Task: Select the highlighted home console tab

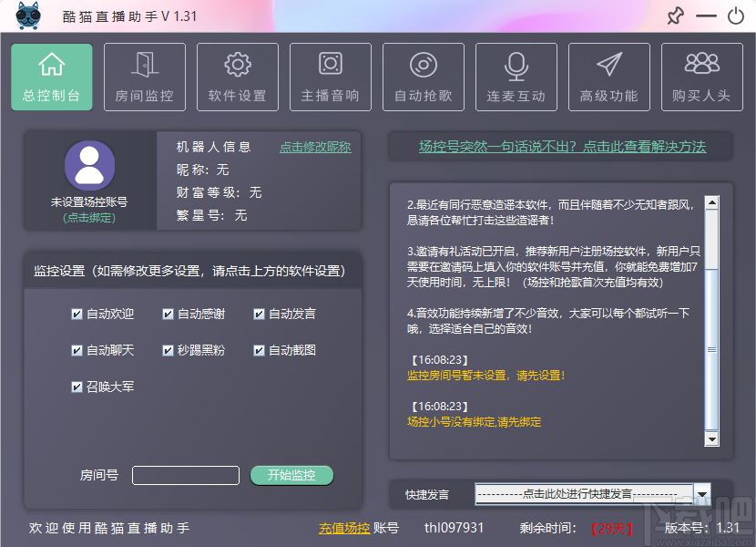Action: pos(52,77)
